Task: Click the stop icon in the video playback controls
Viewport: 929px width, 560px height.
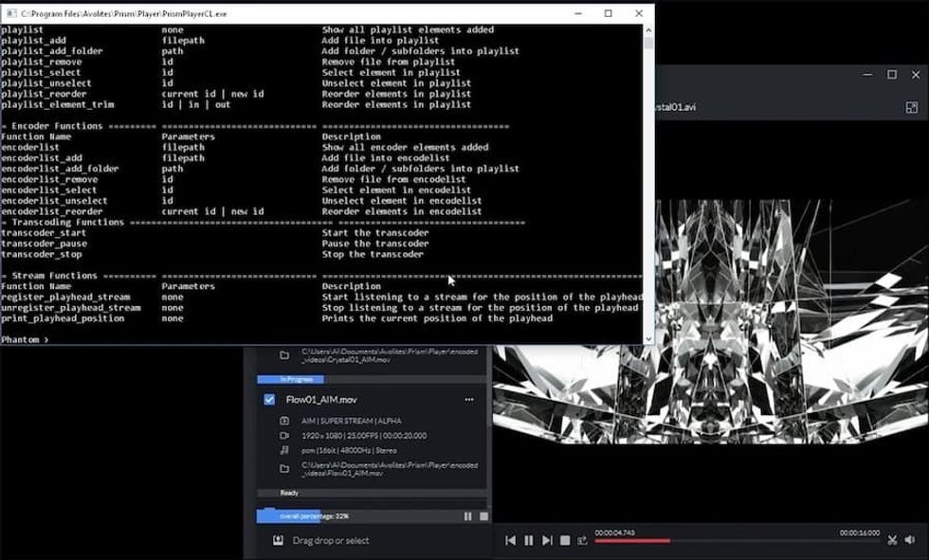Action: point(564,540)
